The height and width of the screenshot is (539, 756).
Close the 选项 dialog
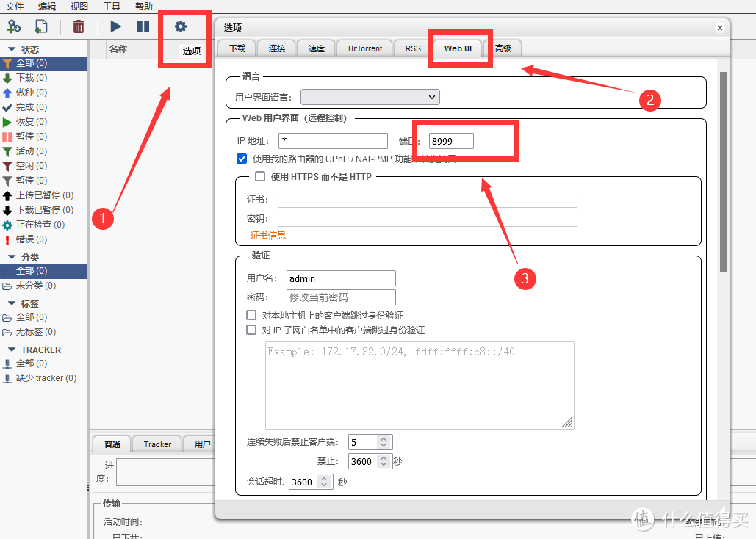720,28
